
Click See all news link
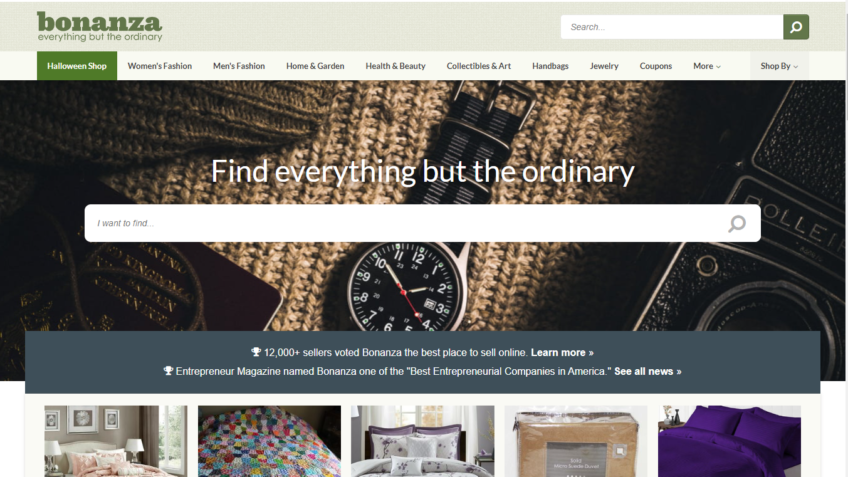(647, 372)
